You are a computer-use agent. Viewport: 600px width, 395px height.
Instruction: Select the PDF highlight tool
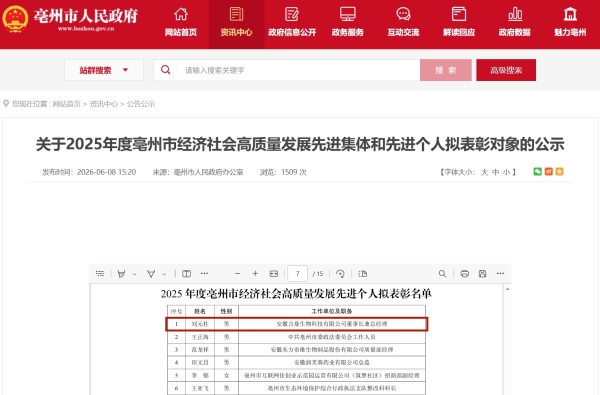[122, 274]
